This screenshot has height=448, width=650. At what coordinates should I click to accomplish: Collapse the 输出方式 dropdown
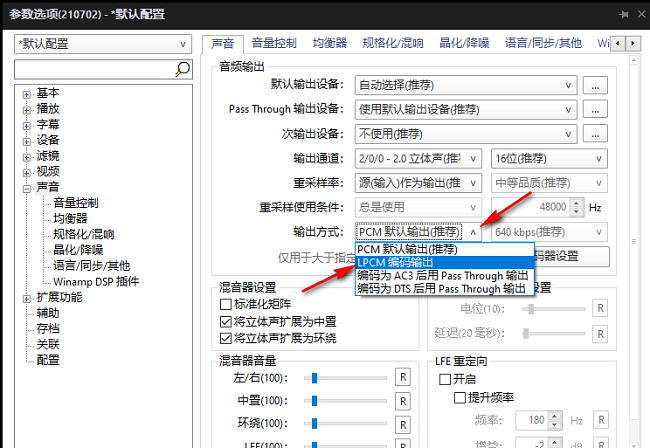(x=473, y=232)
